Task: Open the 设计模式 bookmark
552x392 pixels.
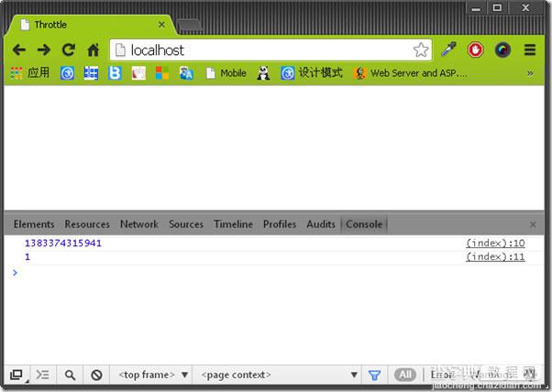Action: (x=312, y=73)
